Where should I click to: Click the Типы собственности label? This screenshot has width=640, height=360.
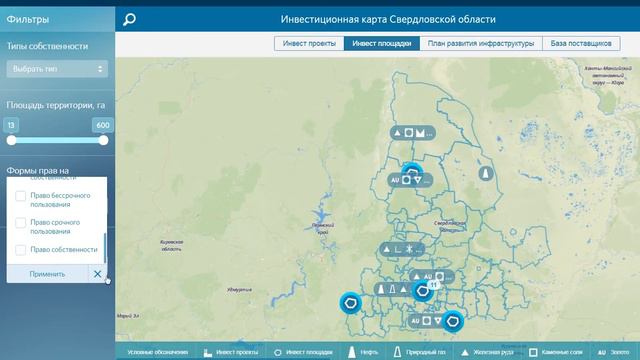(x=47, y=46)
